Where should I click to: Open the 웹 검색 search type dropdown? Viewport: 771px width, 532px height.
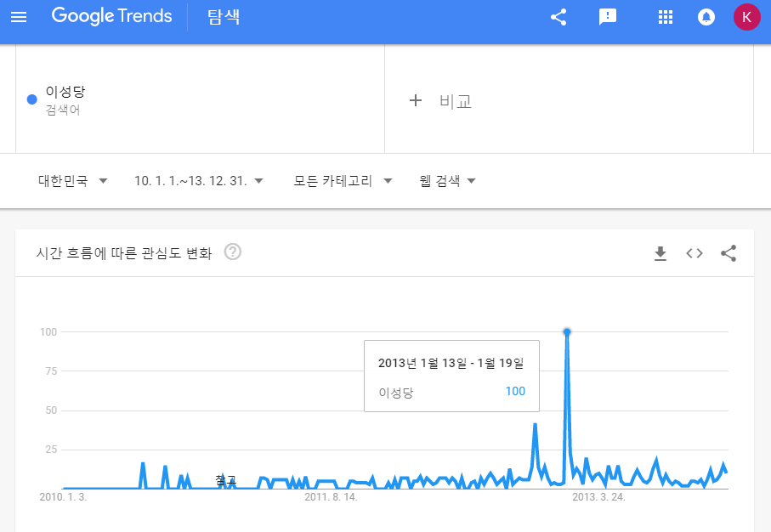pyautogui.click(x=447, y=181)
